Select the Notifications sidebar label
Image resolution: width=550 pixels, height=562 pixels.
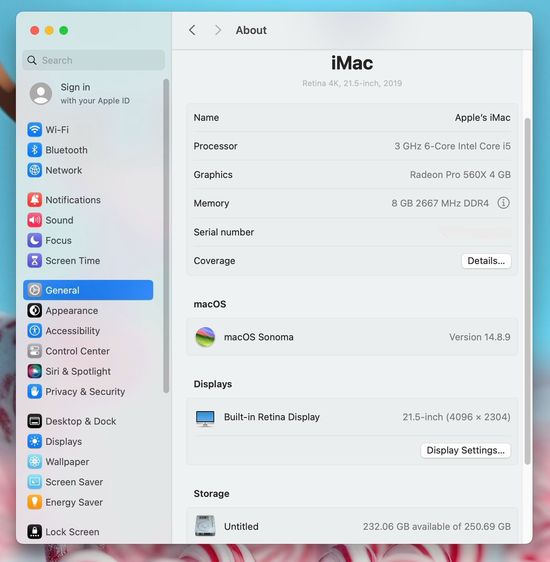73,200
